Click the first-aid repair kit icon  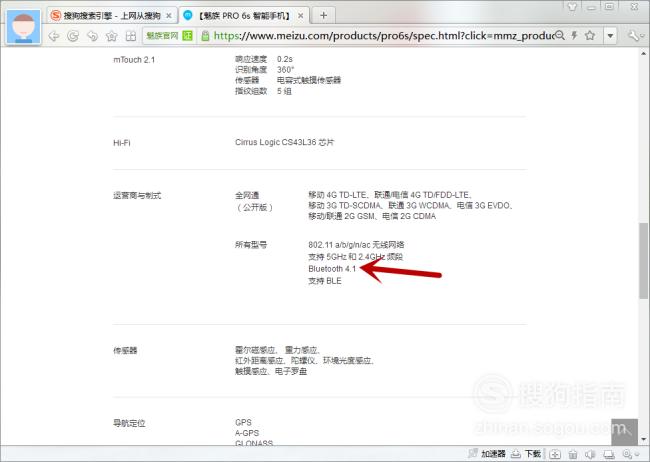tap(555, 454)
